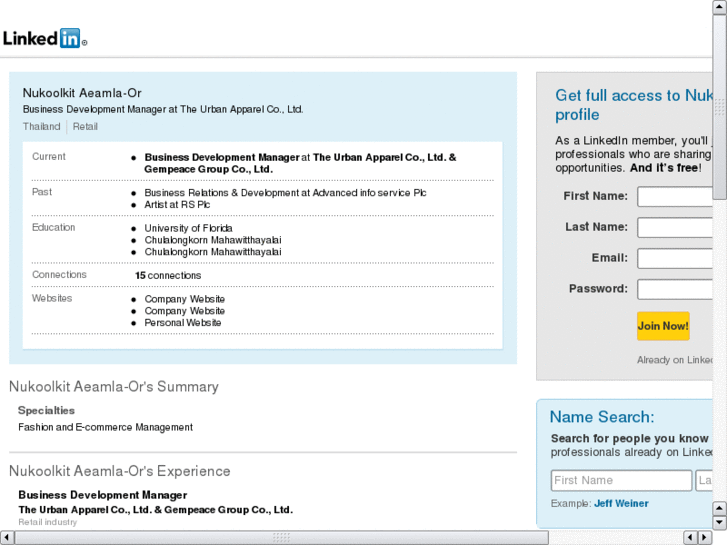The image size is (727, 545).
Task: Focus the Last Name signup field
Action: [x=675, y=227]
